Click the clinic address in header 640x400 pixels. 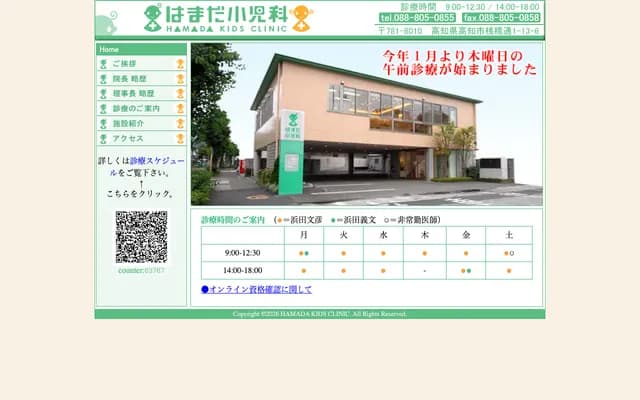[x=458, y=31]
